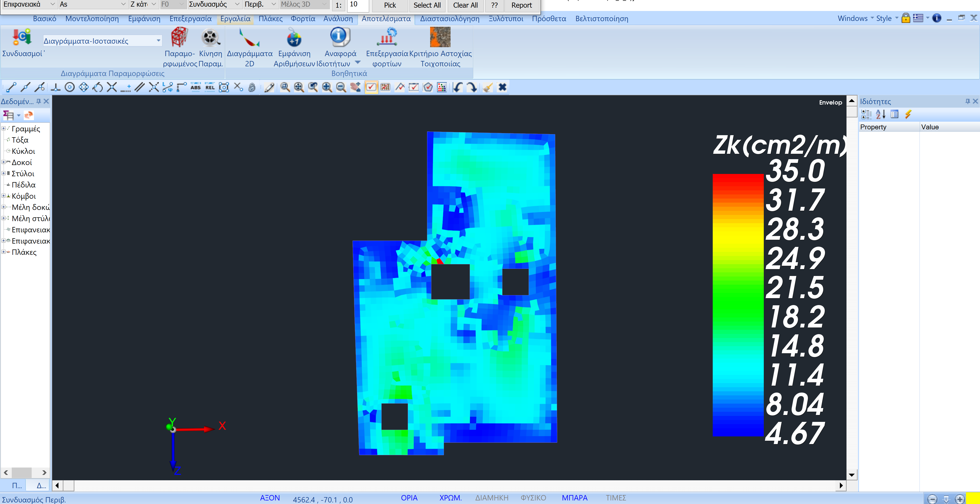Open the Ανάλυση ribbon tab
Viewport: 980px width, 504px height.
pyautogui.click(x=338, y=19)
